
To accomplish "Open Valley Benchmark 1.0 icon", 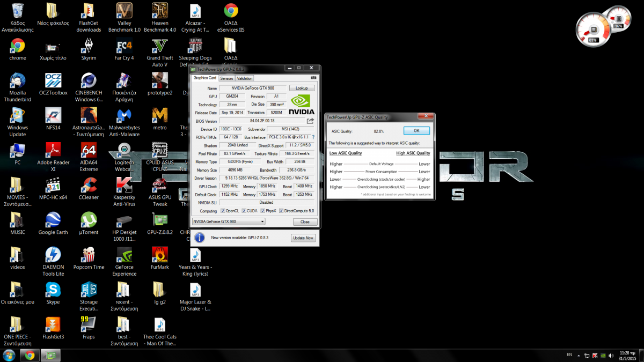I will [x=124, y=17].
